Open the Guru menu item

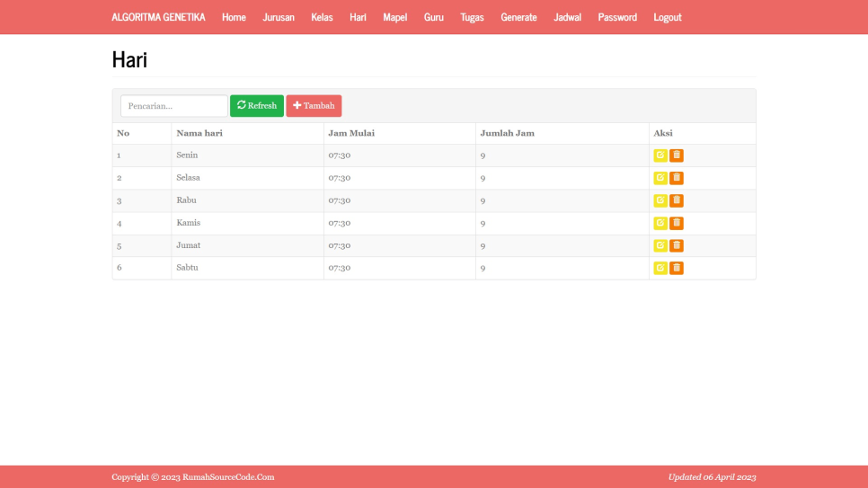click(x=434, y=17)
